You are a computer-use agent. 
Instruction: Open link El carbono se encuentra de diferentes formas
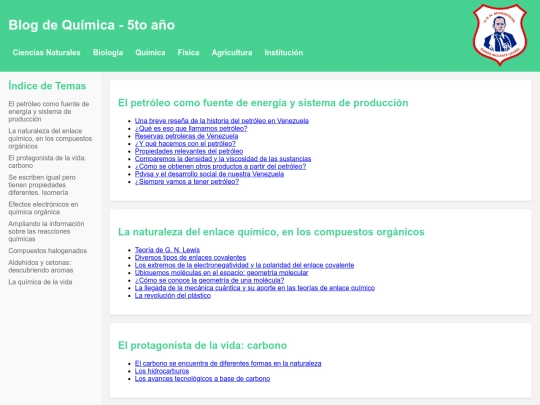pos(228,363)
